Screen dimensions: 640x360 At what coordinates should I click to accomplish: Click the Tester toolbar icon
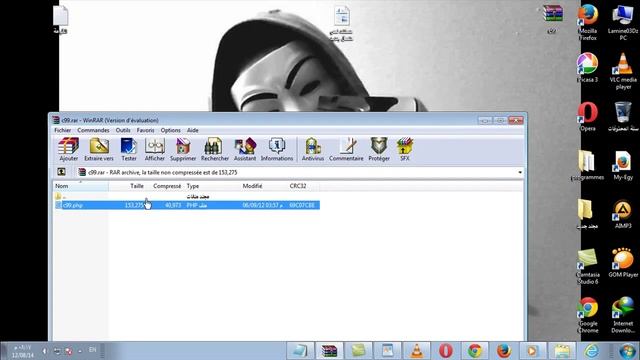129,149
